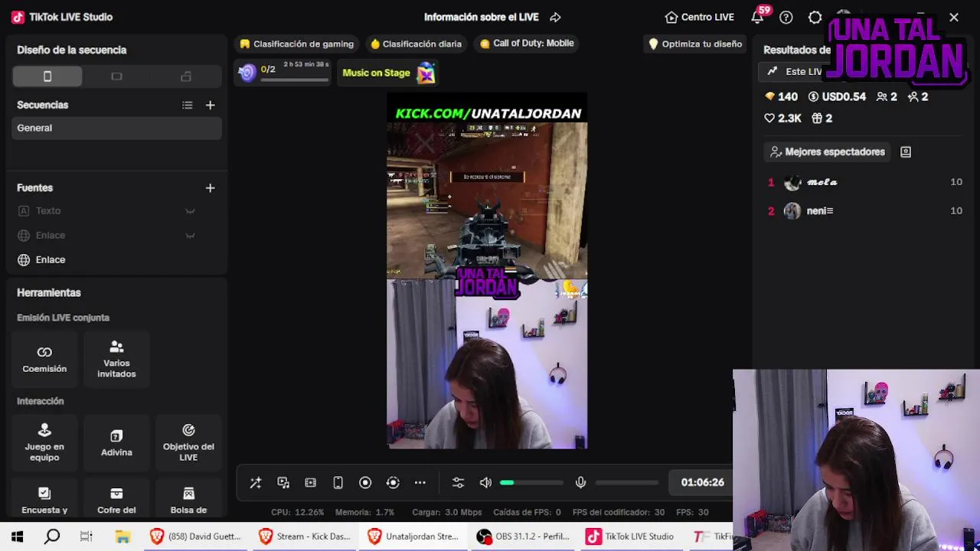Open Varios invitados tool
The width and height of the screenshot is (980, 551).
click(x=116, y=359)
